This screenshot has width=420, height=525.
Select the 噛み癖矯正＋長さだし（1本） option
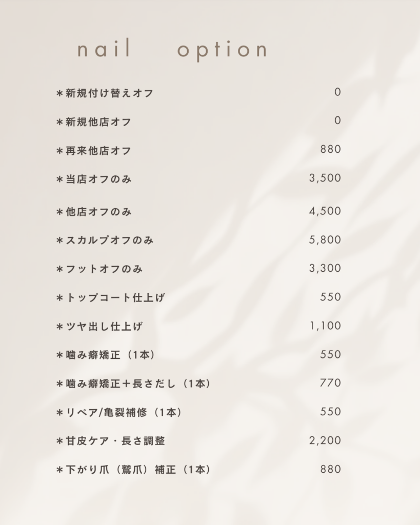pyautogui.click(x=133, y=383)
